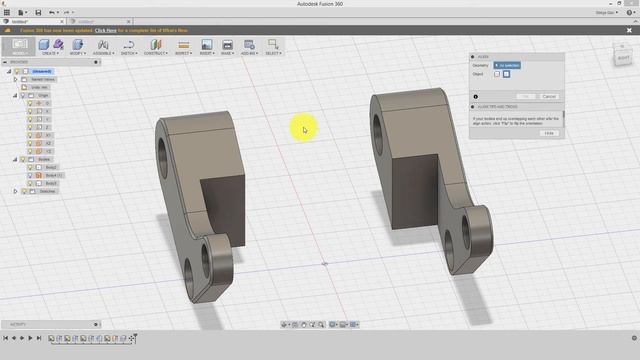640x360 pixels.
Task: Click Cancel in the Align dialog
Action: tap(549, 96)
